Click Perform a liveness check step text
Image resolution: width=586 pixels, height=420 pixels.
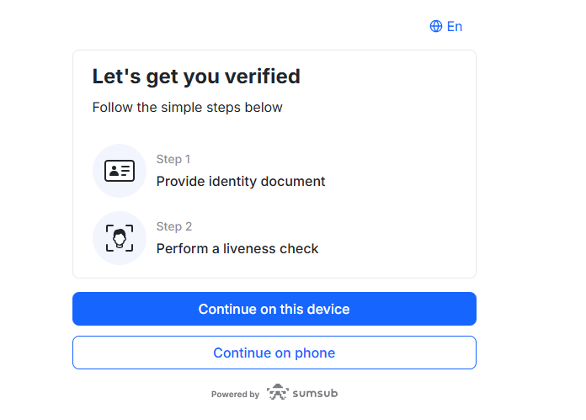[237, 248]
